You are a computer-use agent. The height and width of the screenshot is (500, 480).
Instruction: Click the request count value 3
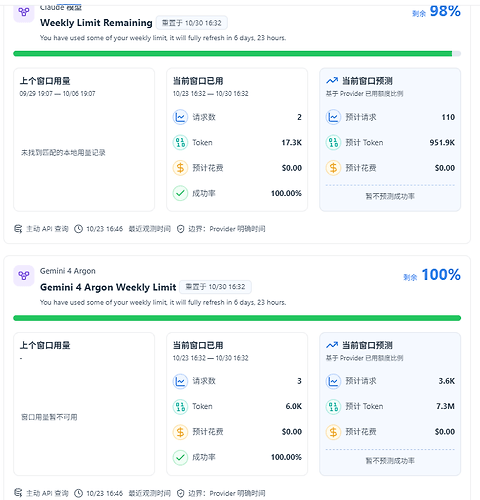[299, 381]
